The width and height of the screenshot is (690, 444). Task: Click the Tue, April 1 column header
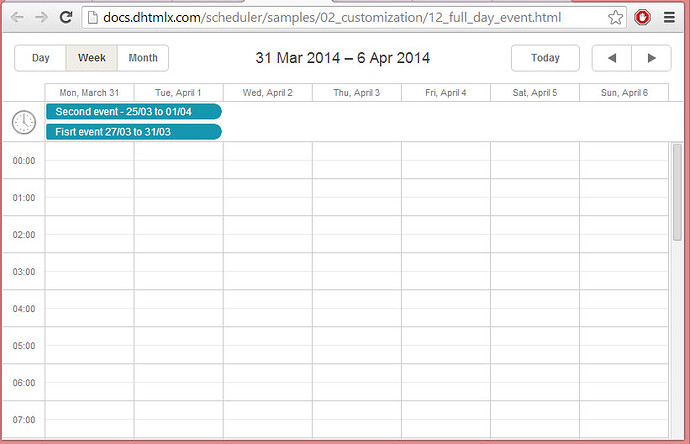point(178,92)
